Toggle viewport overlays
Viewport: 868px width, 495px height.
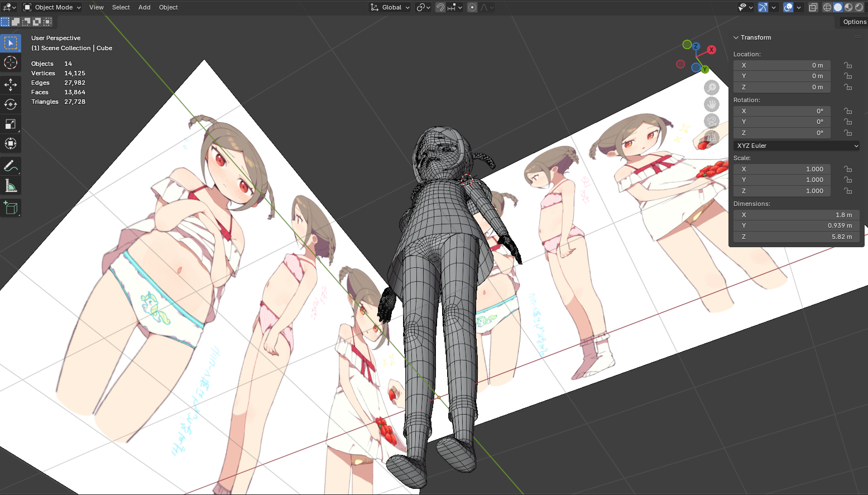tap(788, 7)
